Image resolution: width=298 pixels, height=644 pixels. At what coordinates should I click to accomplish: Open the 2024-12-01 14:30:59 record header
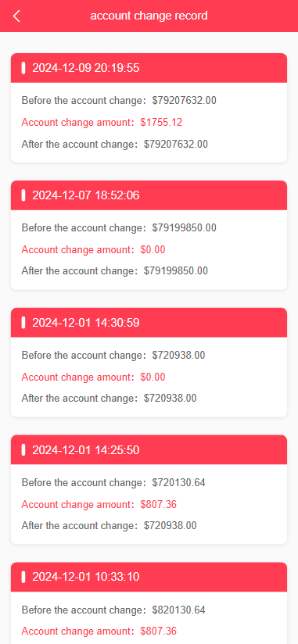point(149,323)
